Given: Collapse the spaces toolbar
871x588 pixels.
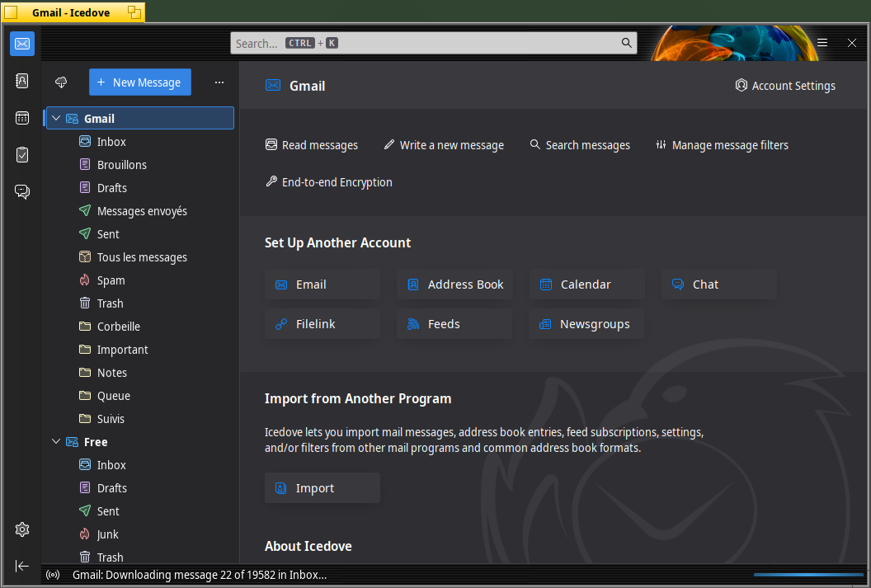Looking at the screenshot, I should point(22,566).
